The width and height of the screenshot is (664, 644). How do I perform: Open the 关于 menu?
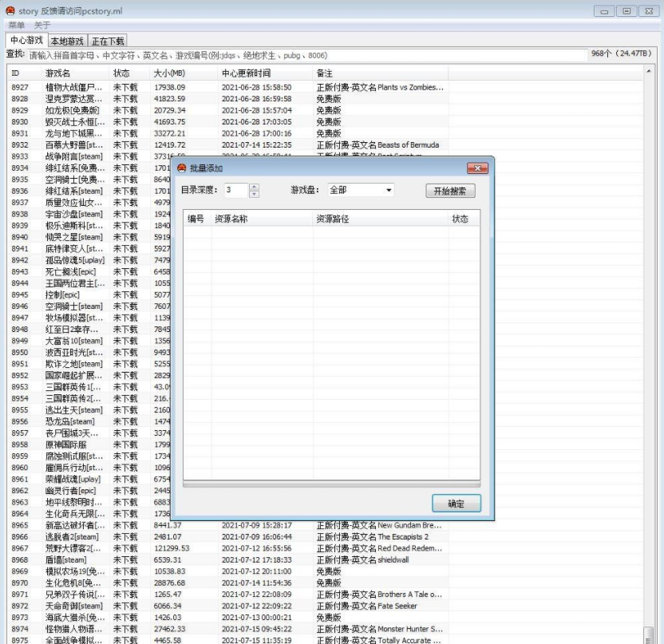pos(42,26)
